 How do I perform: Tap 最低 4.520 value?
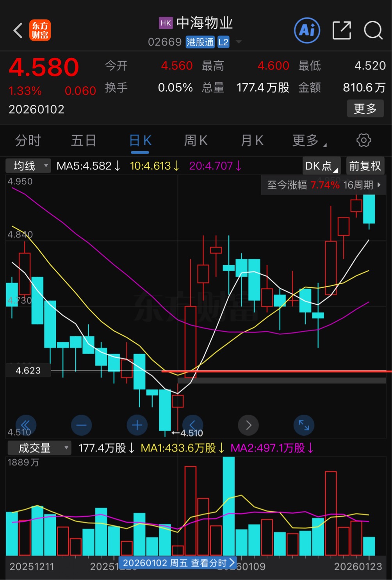[370, 66]
